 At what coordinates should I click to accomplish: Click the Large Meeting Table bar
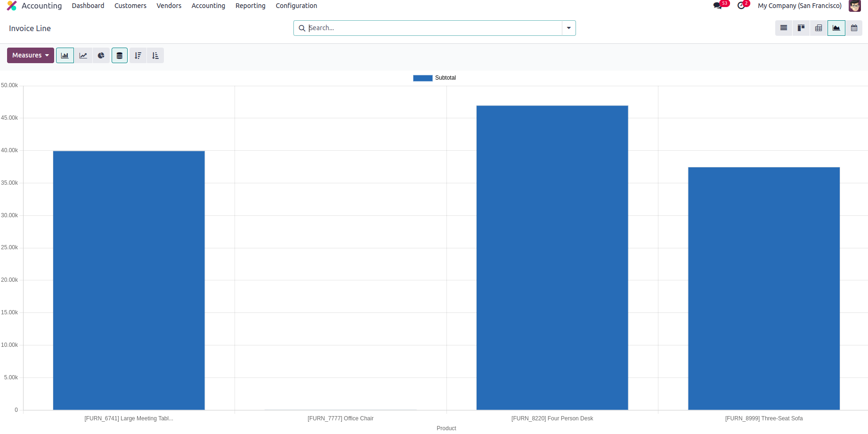[129, 280]
